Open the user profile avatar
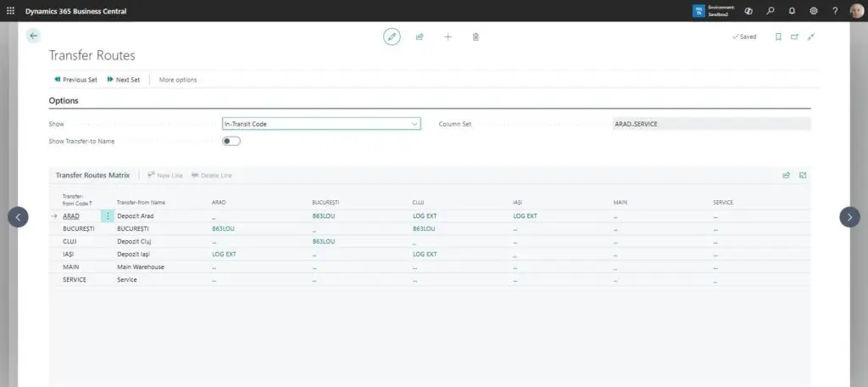The height and width of the screenshot is (387, 868). tap(856, 10)
